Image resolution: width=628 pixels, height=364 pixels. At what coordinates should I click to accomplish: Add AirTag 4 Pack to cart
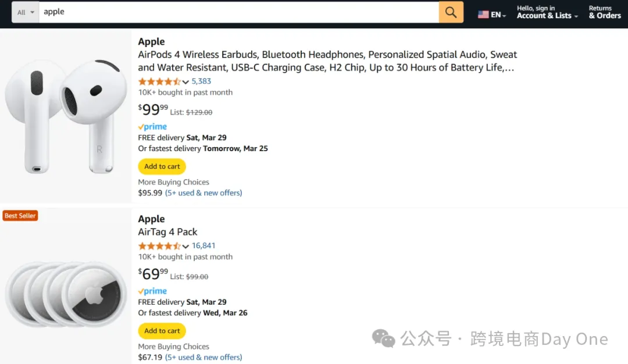(x=162, y=331)
